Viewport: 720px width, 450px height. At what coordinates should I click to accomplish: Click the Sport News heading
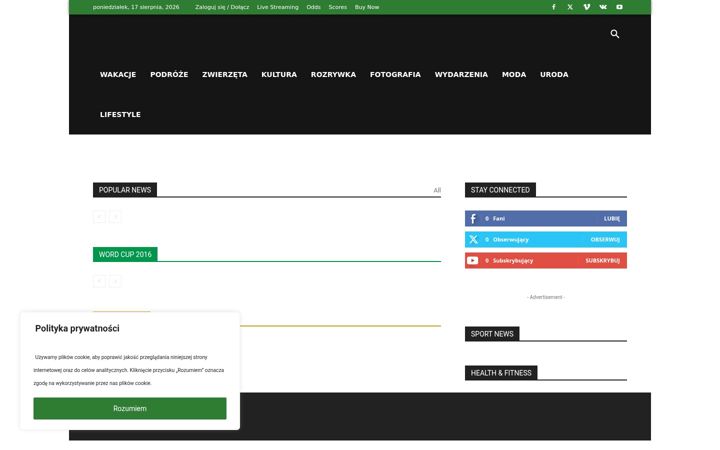pyautogui.click(x=492, y=334)
